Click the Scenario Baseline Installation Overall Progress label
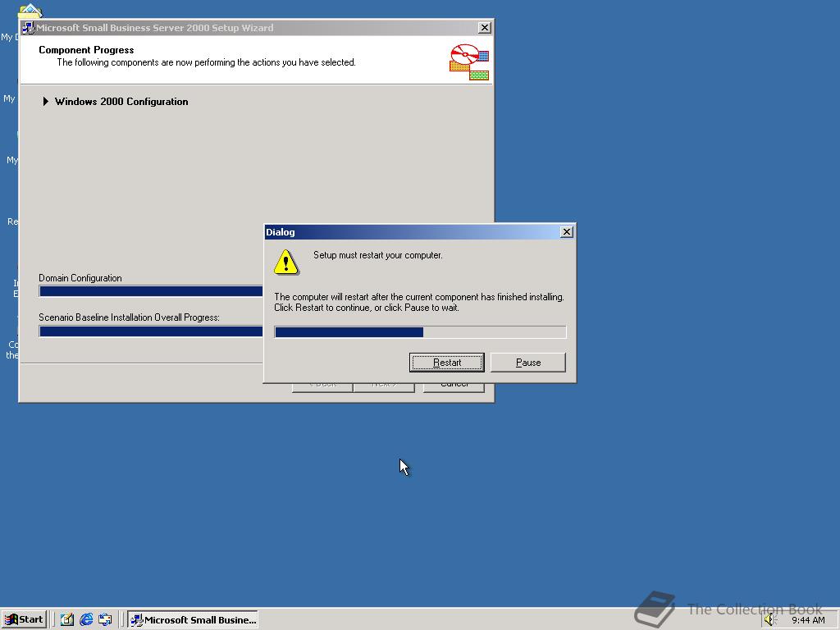The height and width of the screenshot is (630, 840). [129, 317]
